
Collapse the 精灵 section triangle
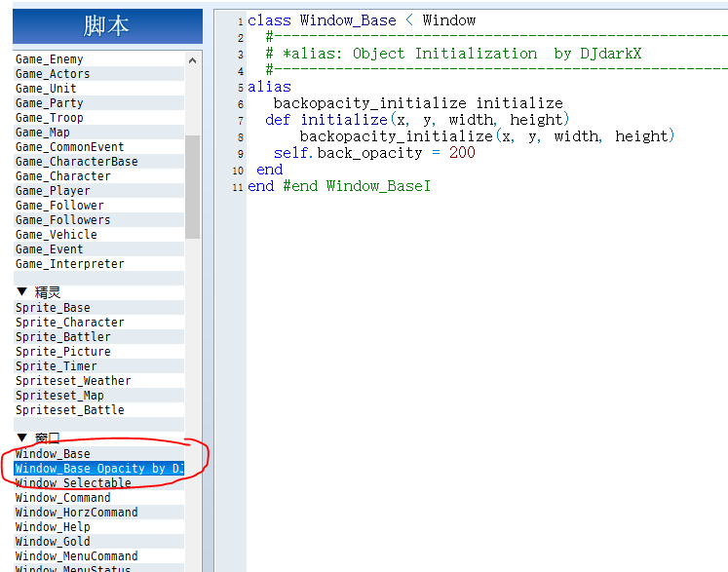(x=21, y=292)
